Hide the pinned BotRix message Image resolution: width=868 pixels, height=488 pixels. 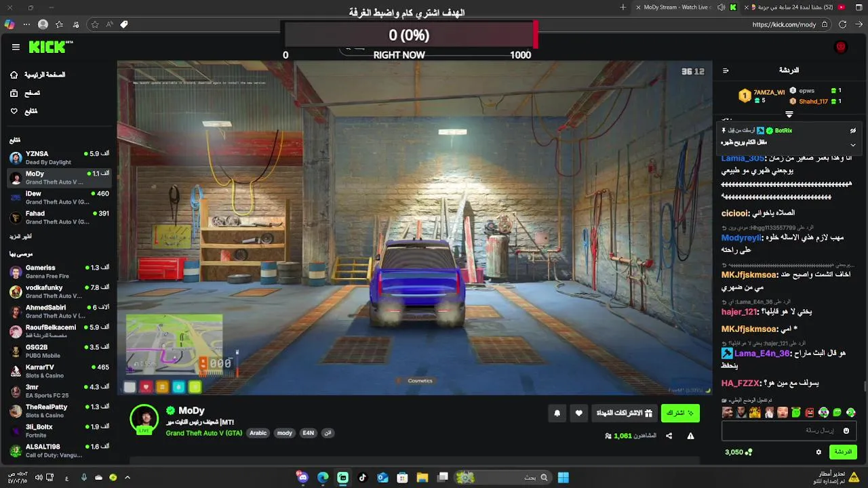pyautogui.click(x=853, y=131)
